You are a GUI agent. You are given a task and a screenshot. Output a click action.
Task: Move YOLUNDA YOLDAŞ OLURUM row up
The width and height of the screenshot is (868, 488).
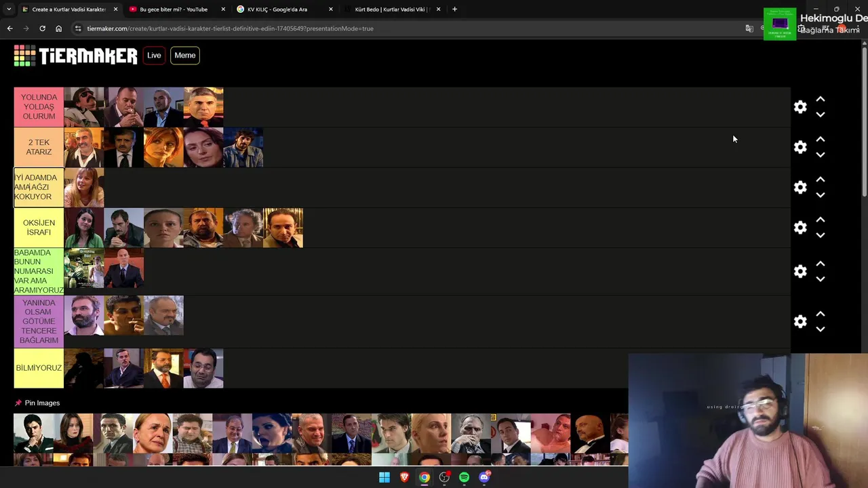[821, 99]
